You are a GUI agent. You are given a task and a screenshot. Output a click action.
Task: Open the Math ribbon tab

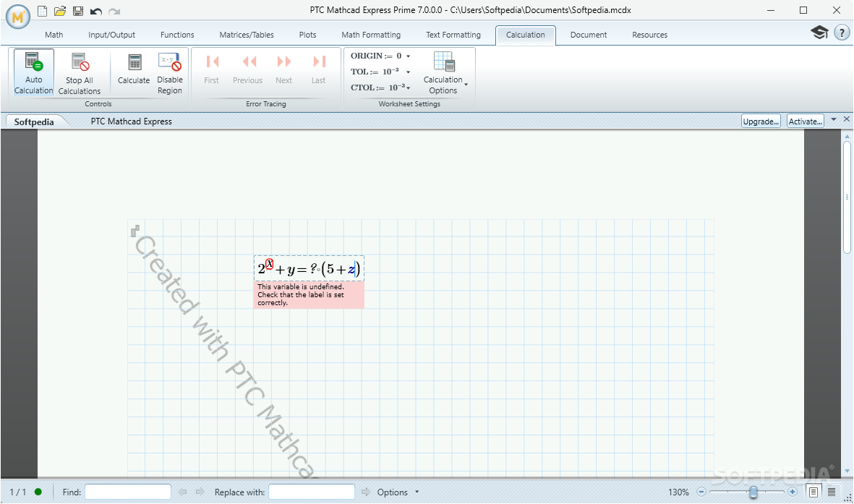(x=54, y=35)
